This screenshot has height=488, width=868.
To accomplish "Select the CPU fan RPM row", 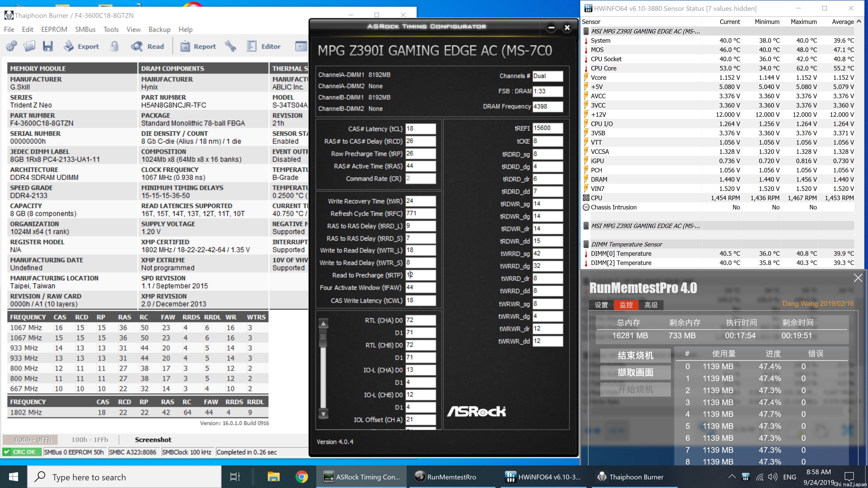I will pos(718,198).
